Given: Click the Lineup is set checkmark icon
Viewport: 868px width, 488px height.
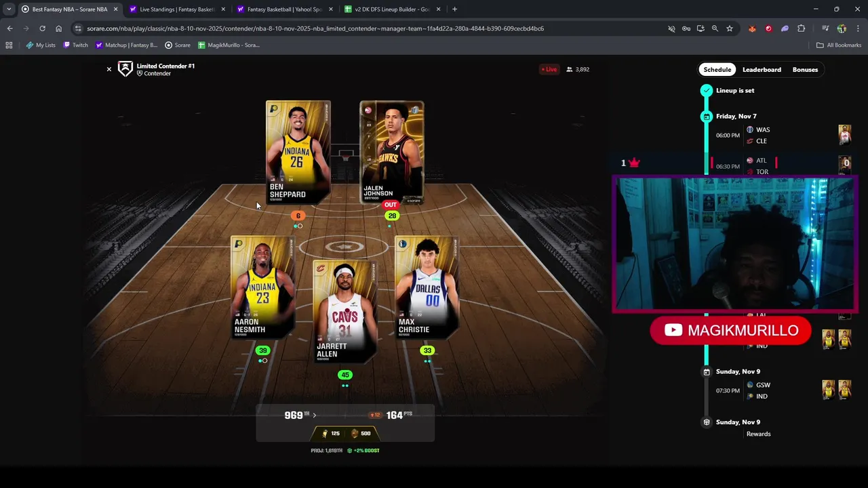Looking at the screenshot, I should tap(707, 90).
